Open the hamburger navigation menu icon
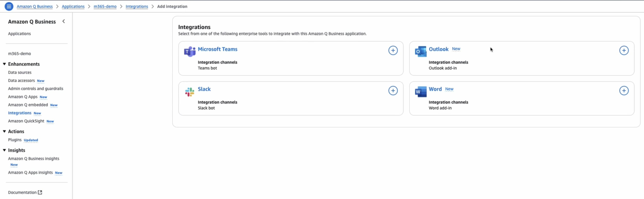Viewport: 644px width, 199px height. click(9, 6)
